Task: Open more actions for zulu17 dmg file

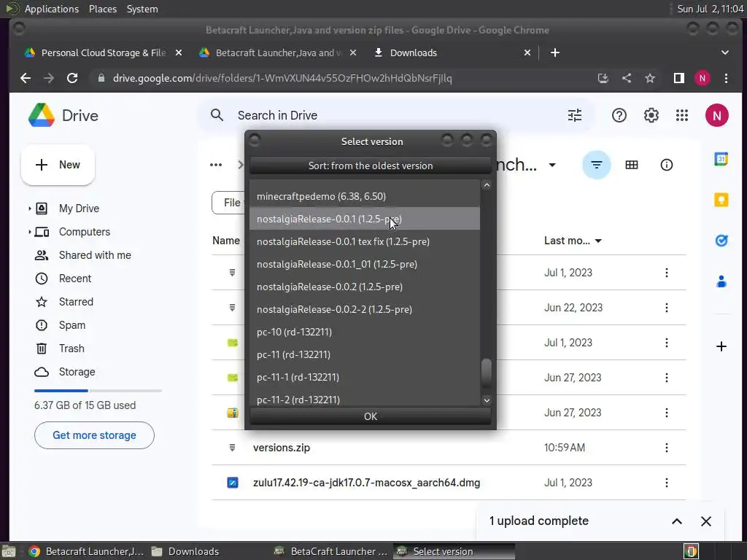Action: click(x=667, y=483)
